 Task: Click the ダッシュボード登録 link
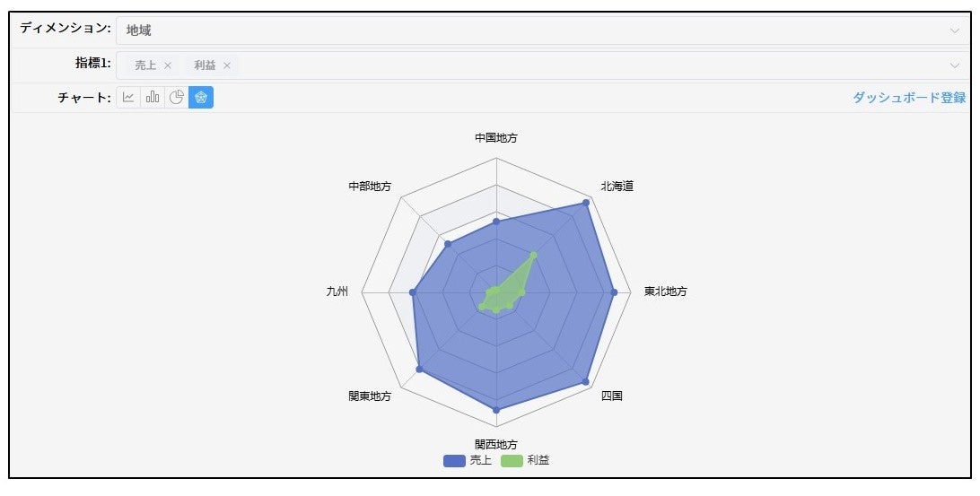pos(909,98)
